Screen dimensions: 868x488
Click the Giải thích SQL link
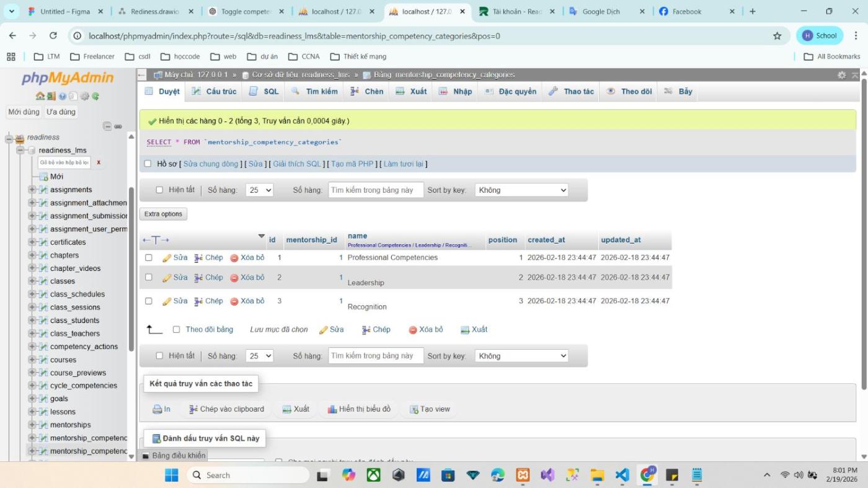(x=297, y=164)
